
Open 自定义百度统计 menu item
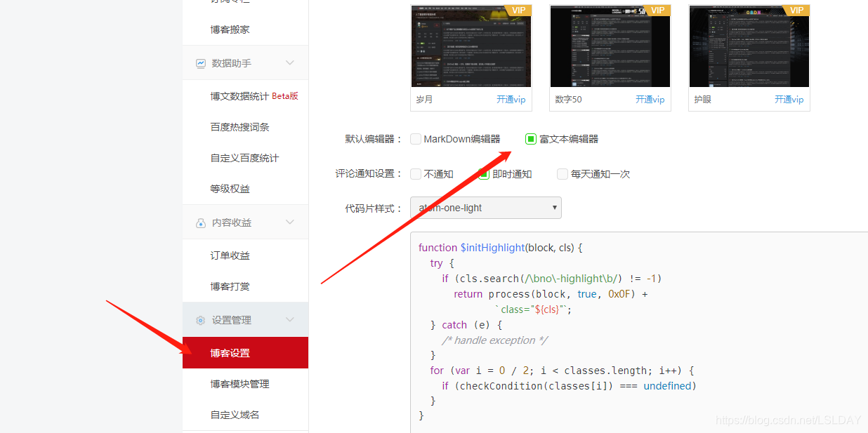245,158
